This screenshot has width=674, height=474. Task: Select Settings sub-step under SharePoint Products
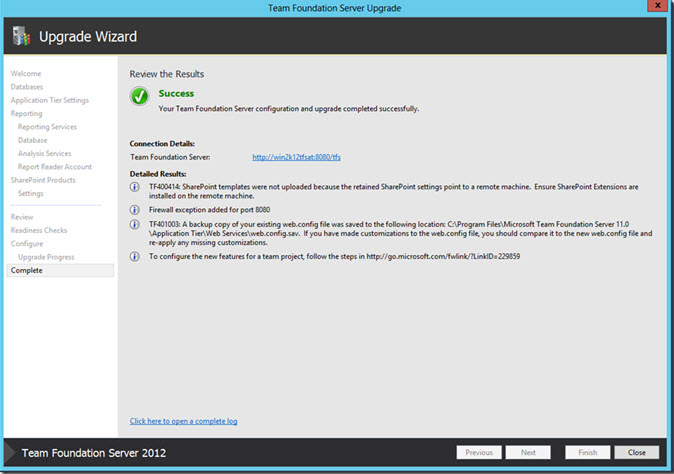tap(31, 193)
